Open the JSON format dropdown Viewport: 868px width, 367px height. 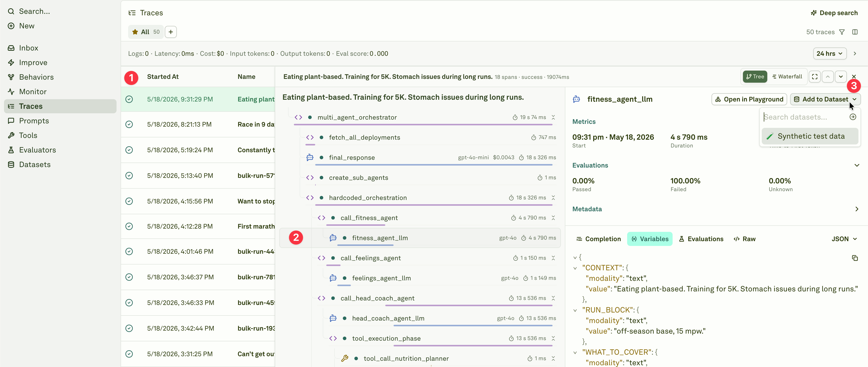pos(844,239)
